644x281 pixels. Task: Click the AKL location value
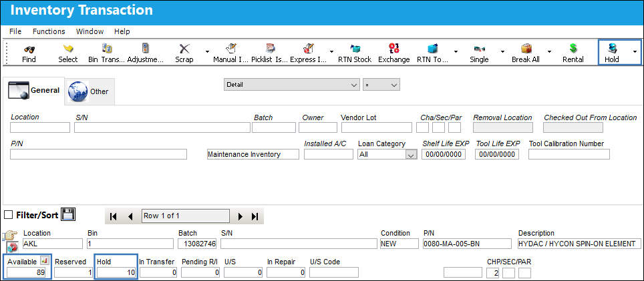(x=53, y=244)
